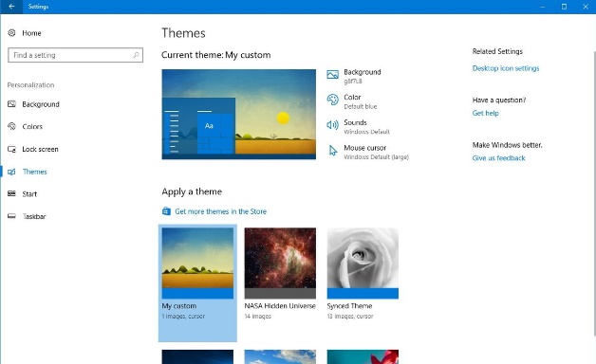Select the sky and clouds theme thumbnail
Viewport: 596px width, 364px height.
280,356
